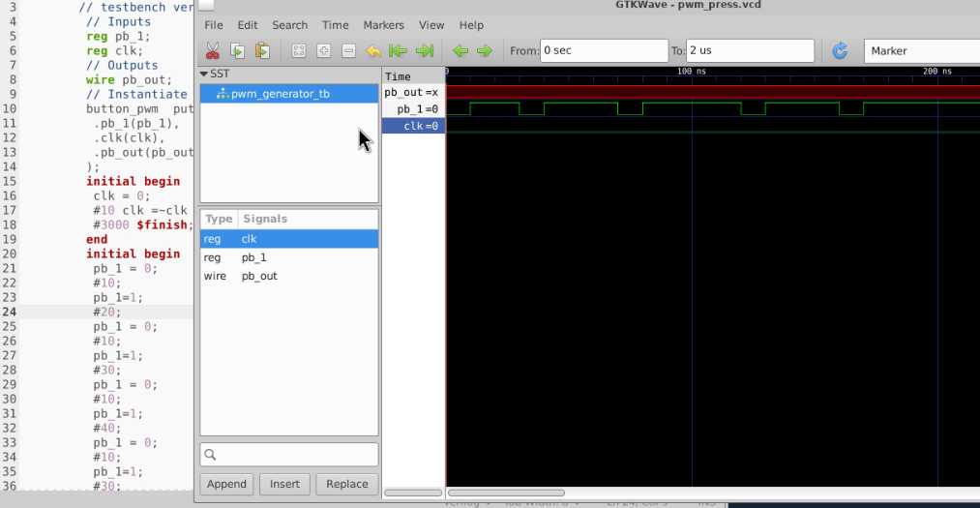Jump to the end time marker icon
980x508 pixels.
[x=424, y=51]
